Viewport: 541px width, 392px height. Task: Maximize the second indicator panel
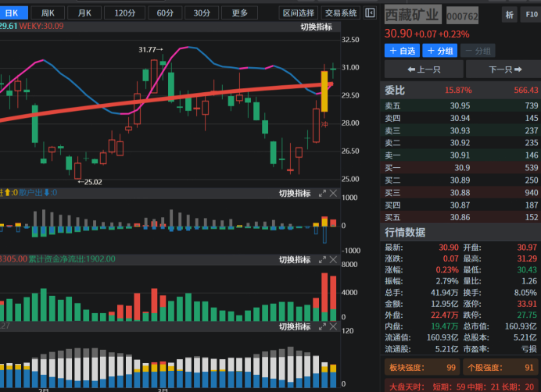click(x=321, y=194)
